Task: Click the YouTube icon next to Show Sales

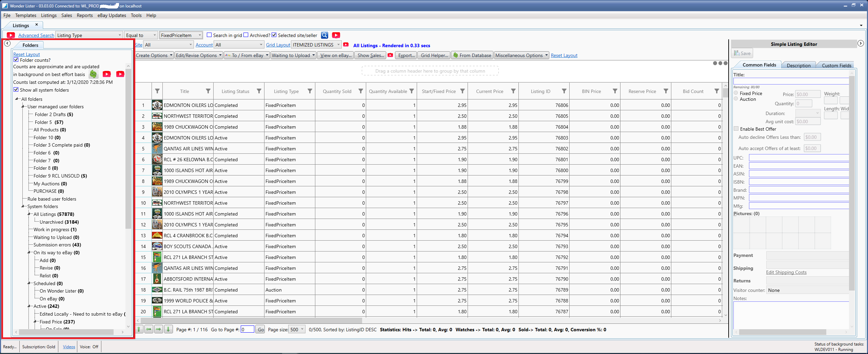Action: [390, 55]
